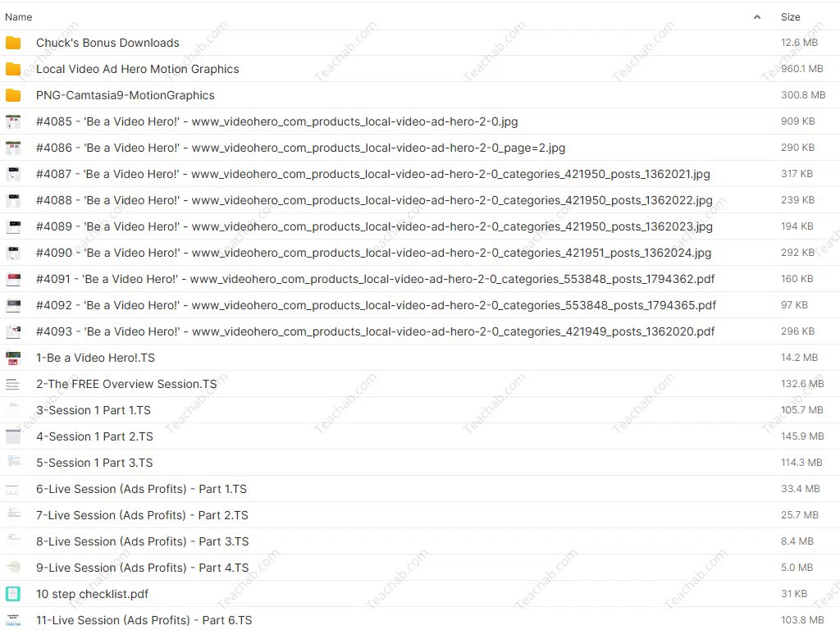Open the 10 step checklist.pdf file
This screenshot has height=630, width=840.
tap(92, 594)
